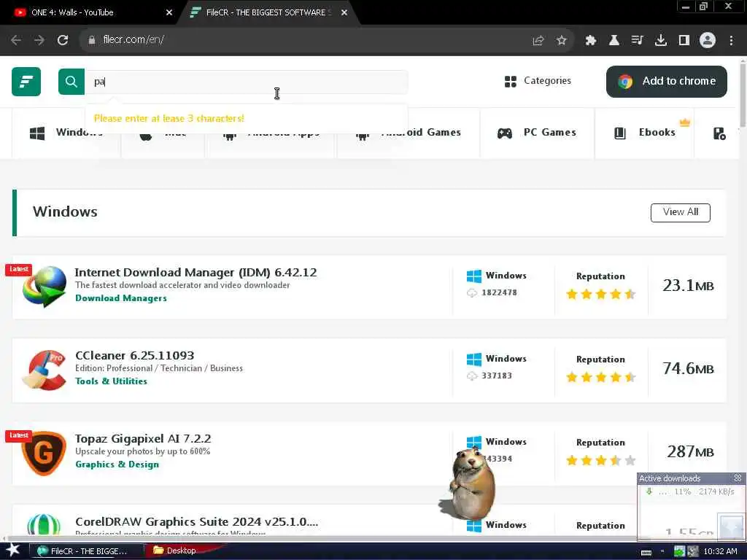This screenshot has height=560, width=747.
Task: Open the Ebooks category tab
Action: click(645, 133)
